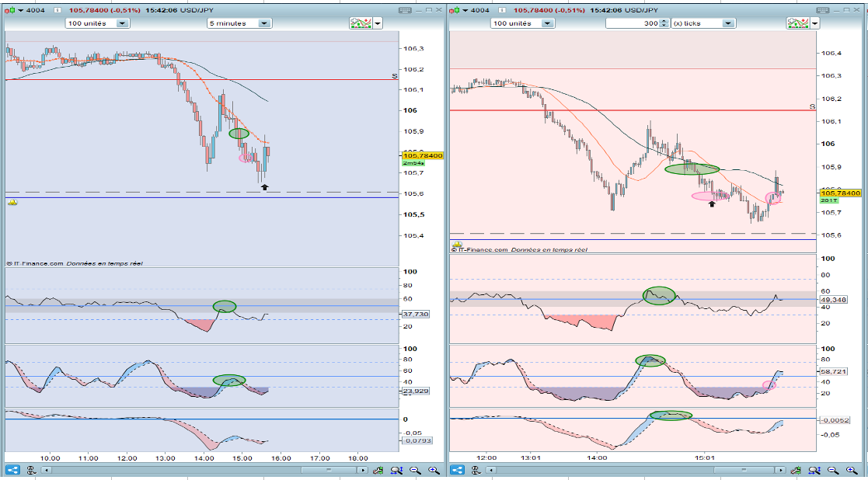This screenshot has height=480, width=868.
Task: Click the 37,730 indicator value in the left chart
Action: [416, 314]
